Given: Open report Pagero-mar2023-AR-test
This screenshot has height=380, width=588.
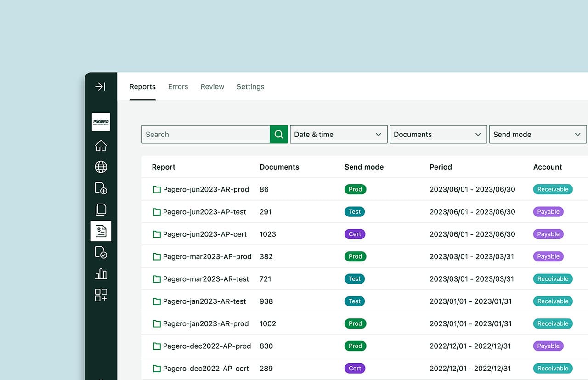Looking at the screenshot, I should click(206, 279).
